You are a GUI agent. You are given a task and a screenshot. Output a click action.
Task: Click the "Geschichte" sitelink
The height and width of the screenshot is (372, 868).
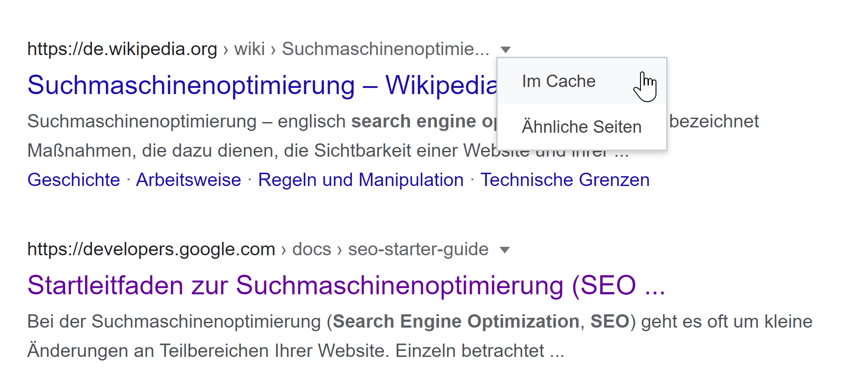click(73, 180)
